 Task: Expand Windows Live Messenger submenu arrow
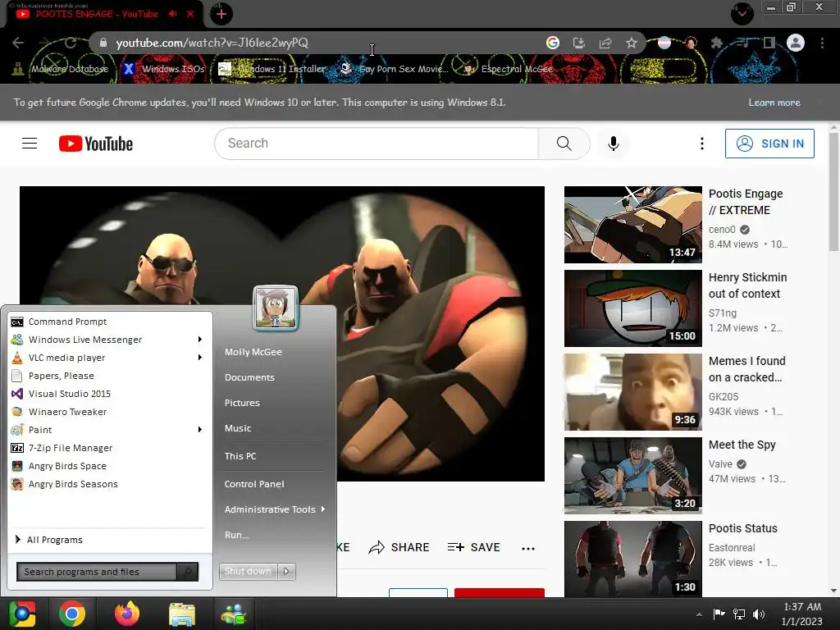200,339
